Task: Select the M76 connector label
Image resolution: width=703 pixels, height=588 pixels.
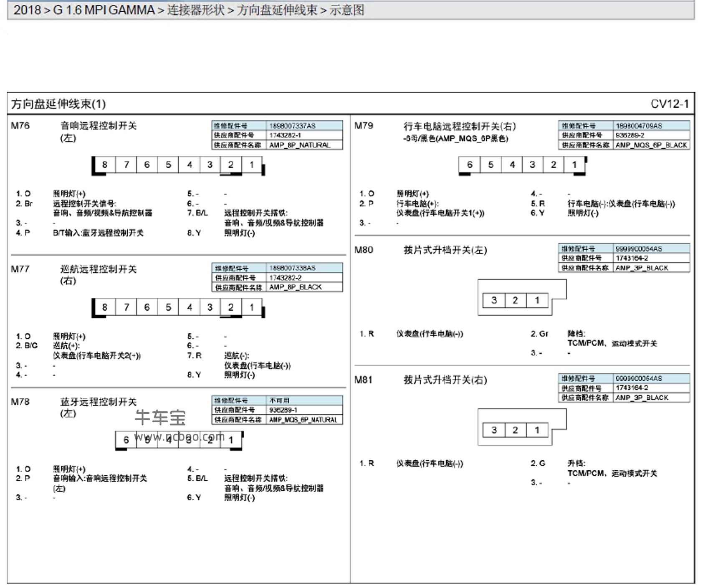Action: [x=20, y=126]
